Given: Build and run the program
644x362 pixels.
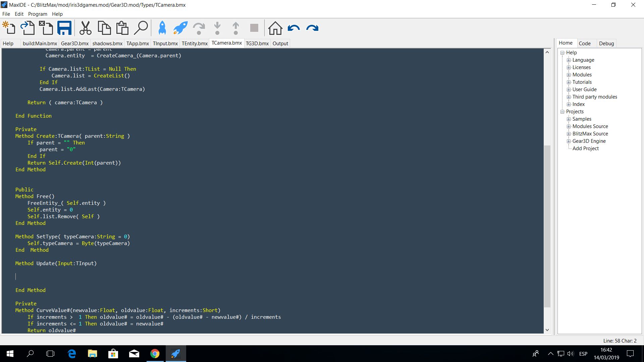Looking at the screenshot, I should tap(180, 28).
